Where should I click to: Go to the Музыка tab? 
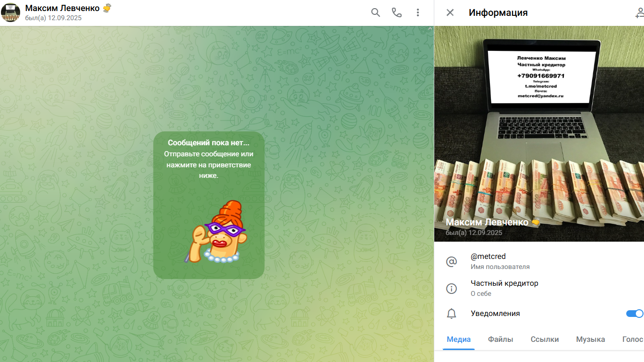click(590, 339)
